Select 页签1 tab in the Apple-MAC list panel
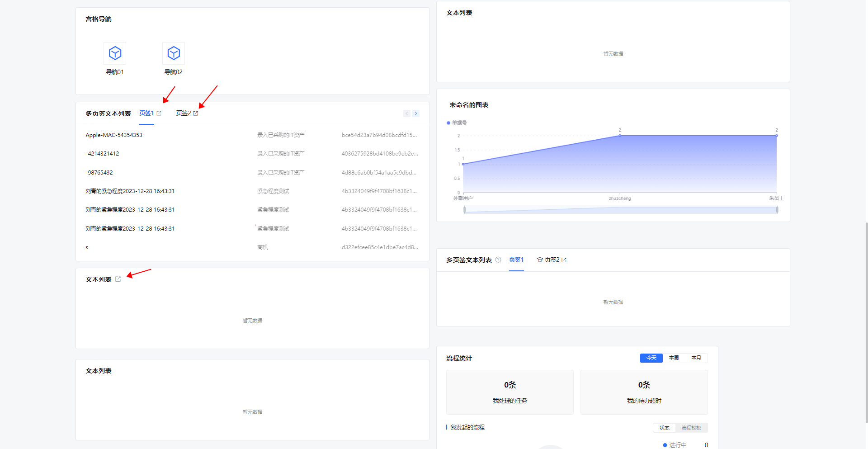Screen dimensions: 868x449 pyautogui.click(x=146, y=113)
